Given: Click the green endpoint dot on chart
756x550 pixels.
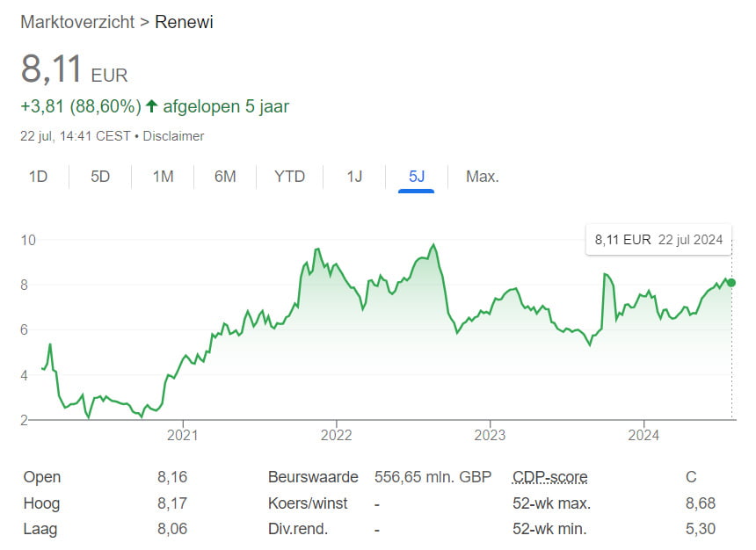Looking at the screenshot, I should coord(731,283).
